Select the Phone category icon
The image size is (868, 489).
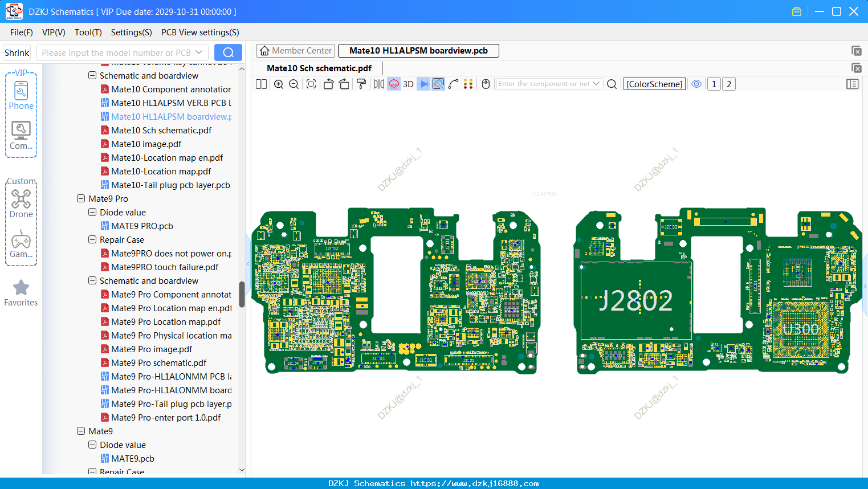coord(21,96)
